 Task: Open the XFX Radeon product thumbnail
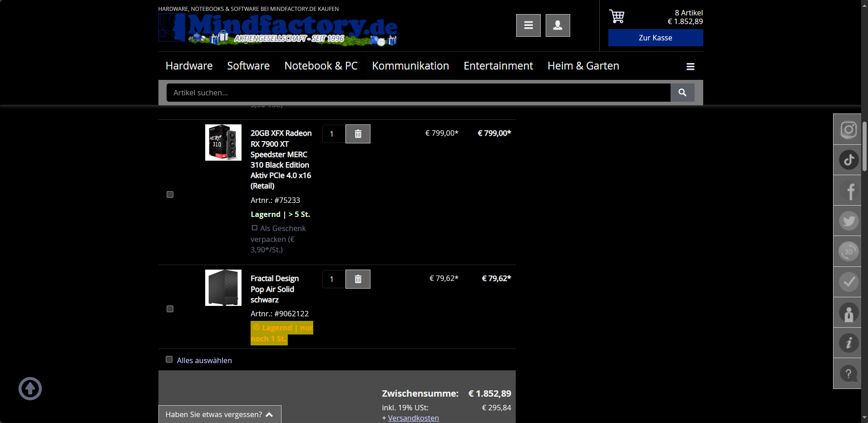coord(223,143)
